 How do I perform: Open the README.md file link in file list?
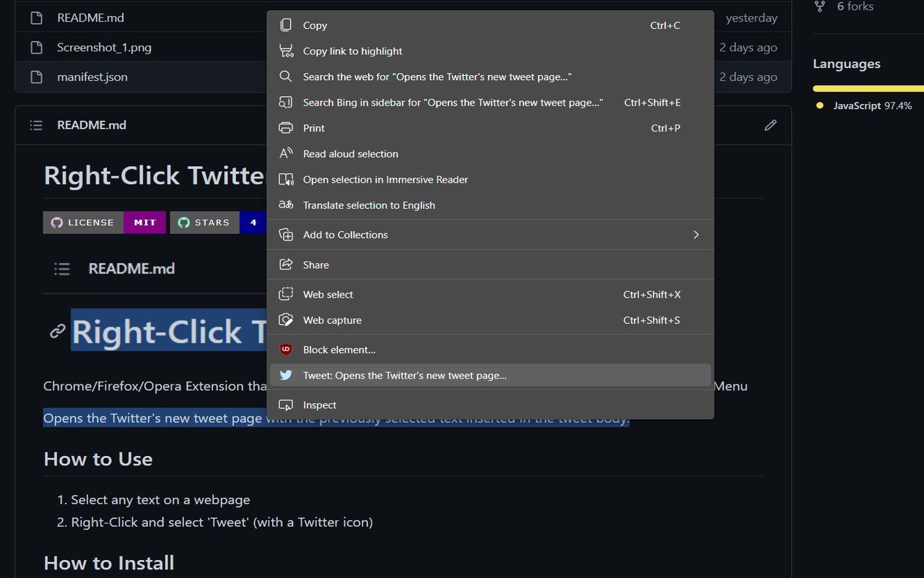pos(90,18)
